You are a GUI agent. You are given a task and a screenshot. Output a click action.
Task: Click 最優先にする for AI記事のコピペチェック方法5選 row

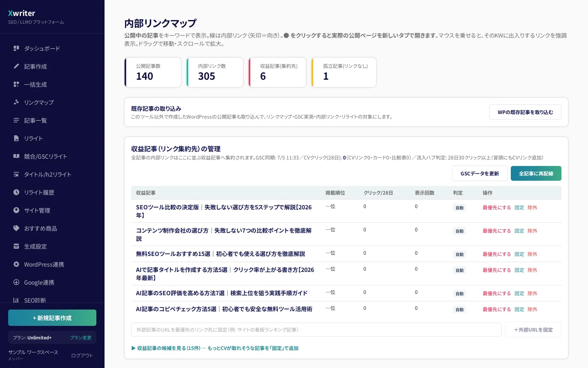(497, 310)
